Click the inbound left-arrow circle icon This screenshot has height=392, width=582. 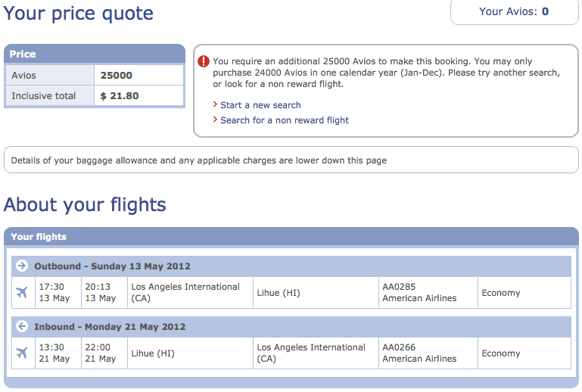pos(22,326)
